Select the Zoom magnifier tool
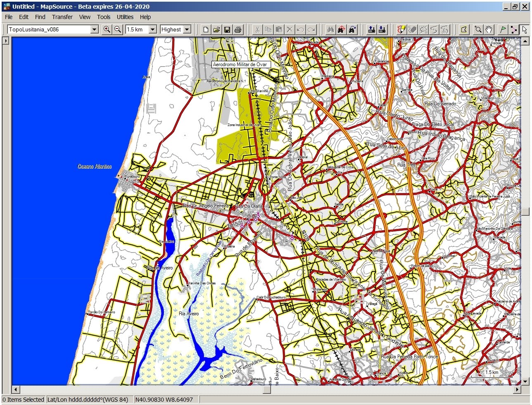 click(478, 29)
